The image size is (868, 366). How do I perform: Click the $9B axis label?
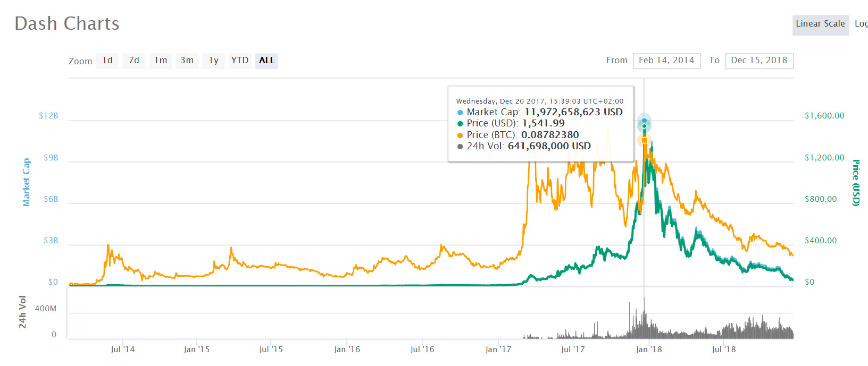pyautogui.click(x=51, y=158)
